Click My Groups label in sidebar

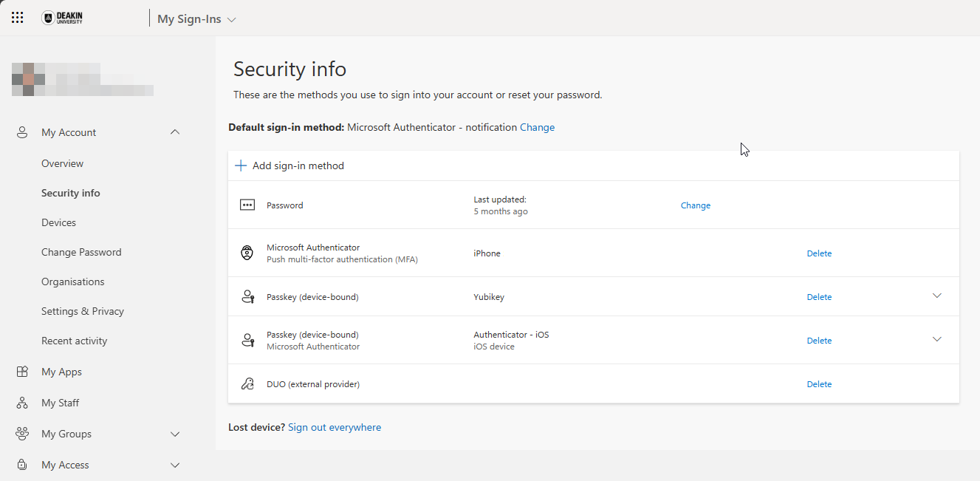(x=66, y=434)
